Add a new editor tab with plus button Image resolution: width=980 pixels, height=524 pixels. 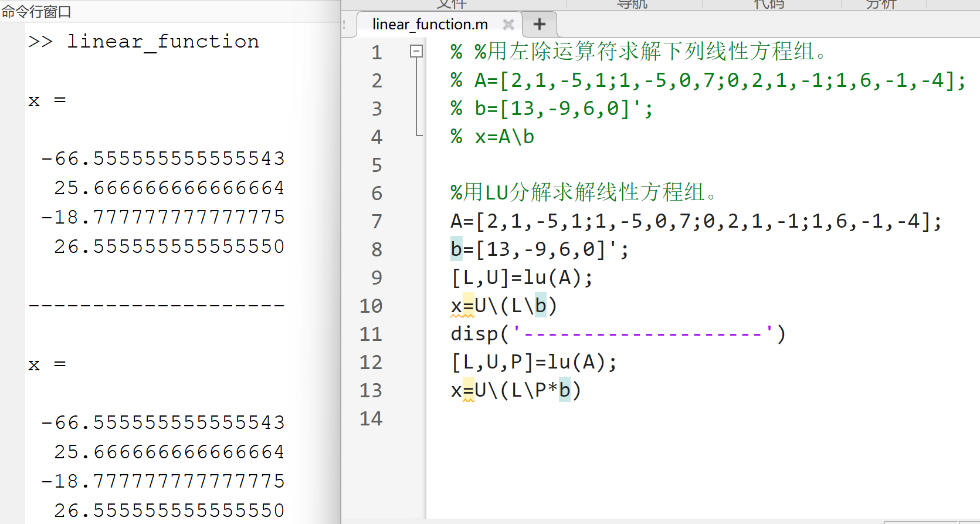click(540, 24)
